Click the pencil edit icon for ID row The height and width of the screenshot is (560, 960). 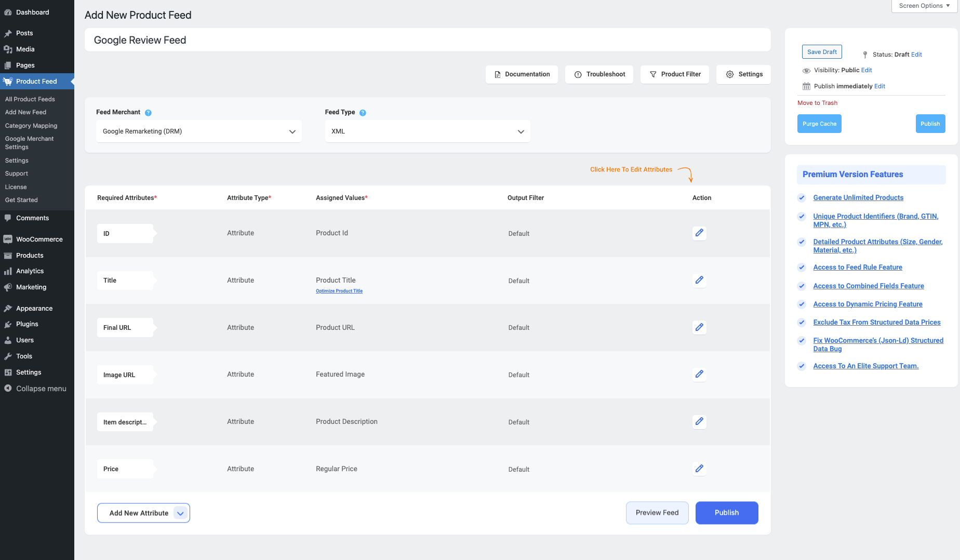click(699, 233)
